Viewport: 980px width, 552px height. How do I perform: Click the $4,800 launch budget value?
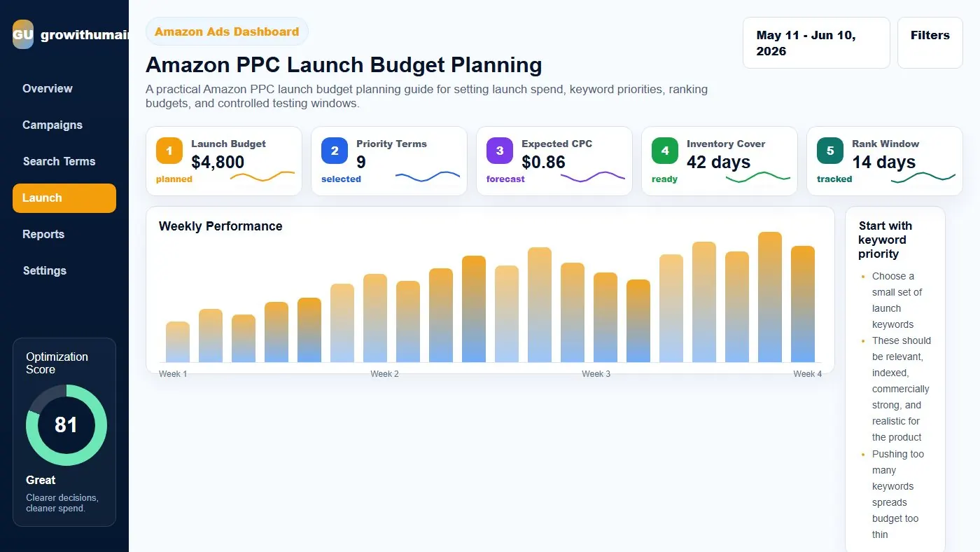pos(218,162)
